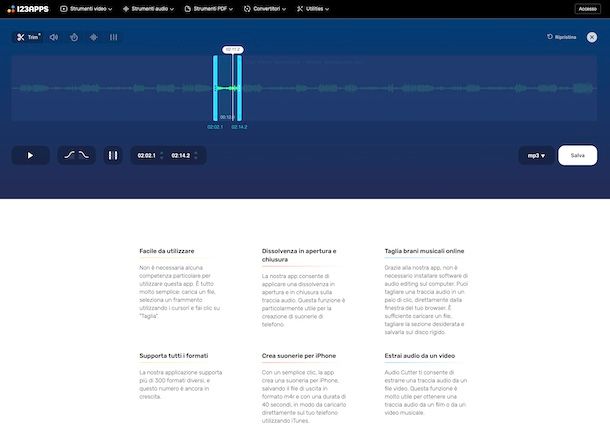This screenshot has width=610, height=430.
Task: Click 'Estrai audio da un video' heading
Action: [419, 356]
